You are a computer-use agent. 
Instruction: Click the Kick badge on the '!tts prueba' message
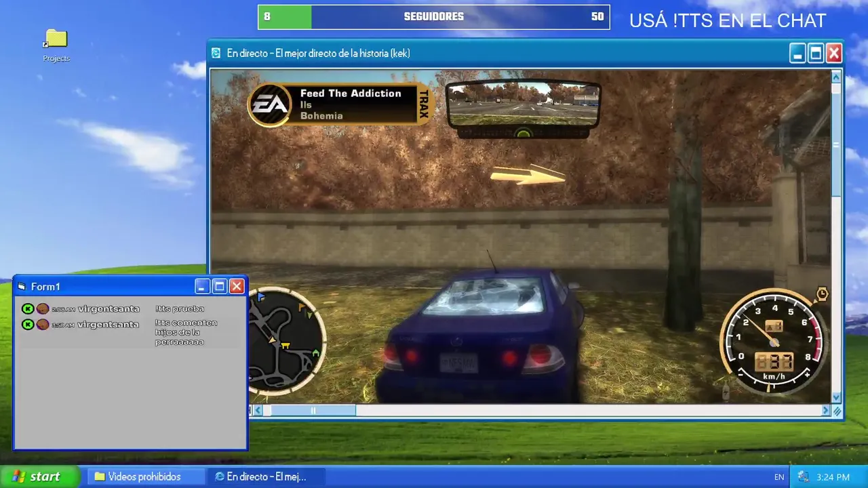pos(28,308)
